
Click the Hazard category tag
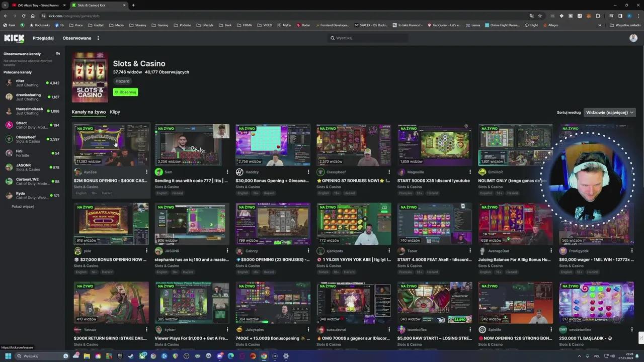click(x=122, y=81)
